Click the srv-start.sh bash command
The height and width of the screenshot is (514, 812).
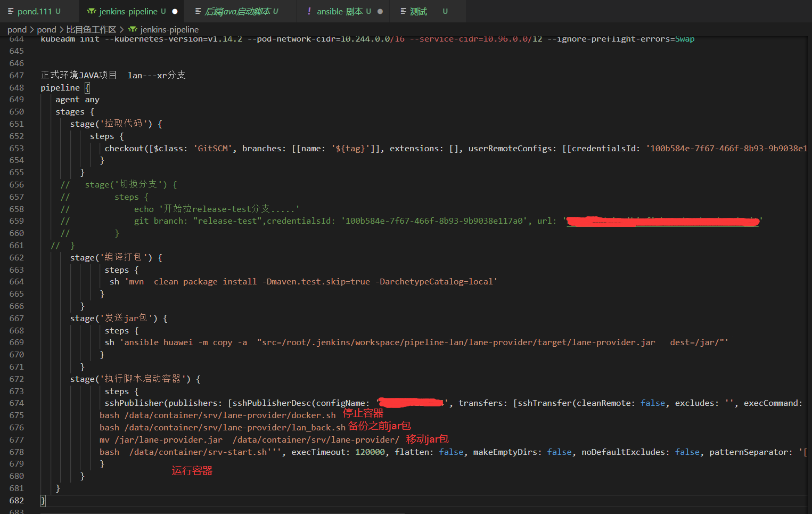[x=183, y=452]
